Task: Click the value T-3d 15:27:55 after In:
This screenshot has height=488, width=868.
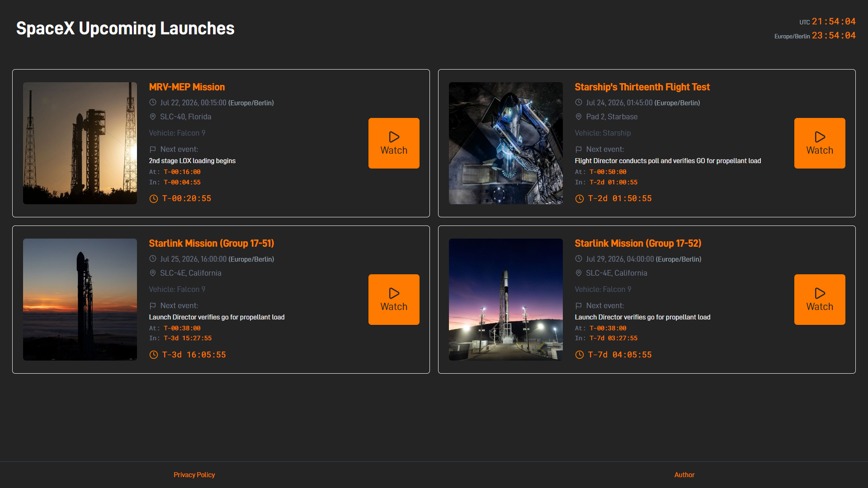Action: pos(188,338)
